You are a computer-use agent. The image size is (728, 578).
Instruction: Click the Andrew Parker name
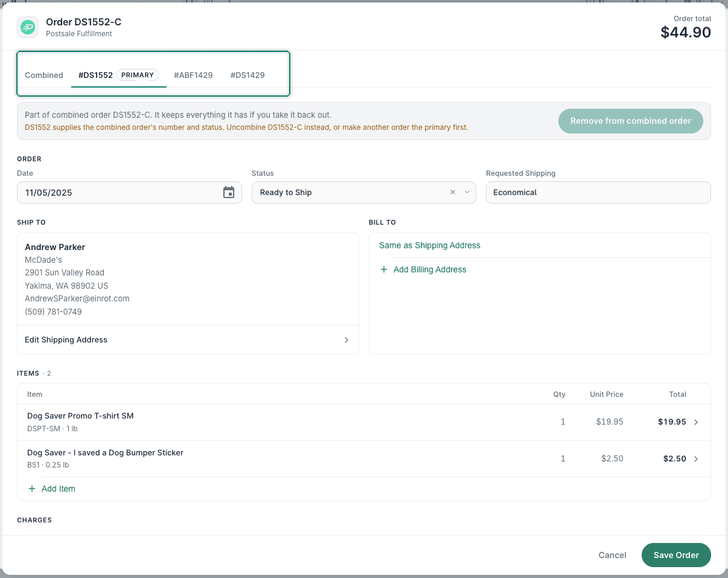[x=55, y=247]
